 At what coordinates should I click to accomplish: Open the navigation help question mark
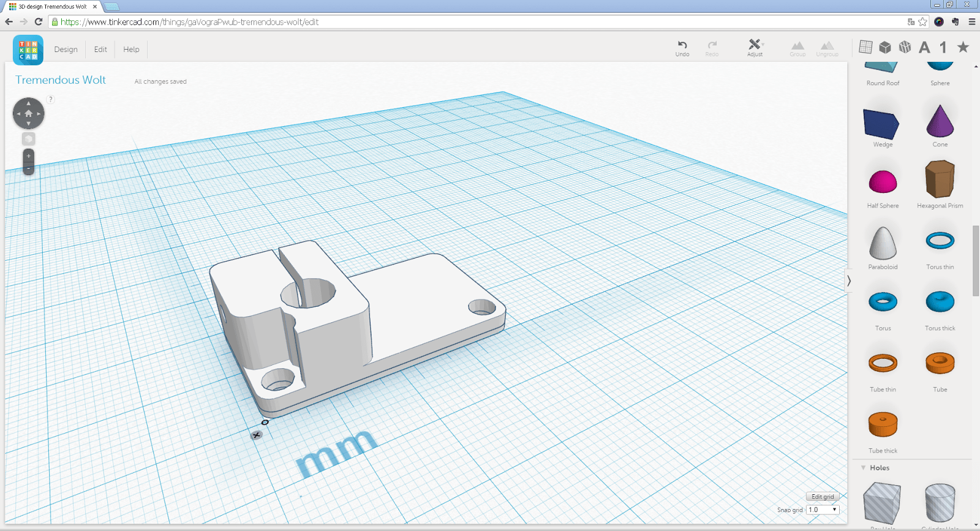tap(51, 99)
